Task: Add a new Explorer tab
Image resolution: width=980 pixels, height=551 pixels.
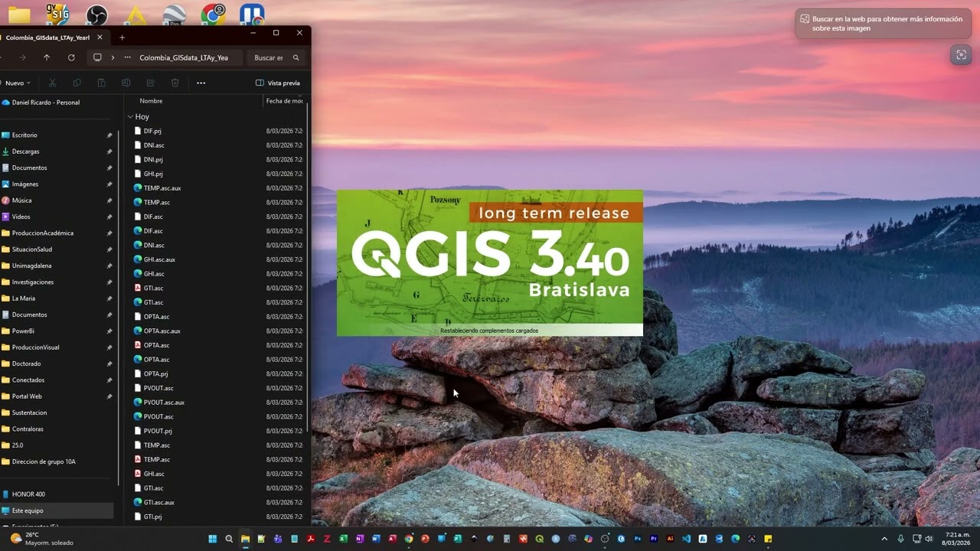Action: pos(122,37)
